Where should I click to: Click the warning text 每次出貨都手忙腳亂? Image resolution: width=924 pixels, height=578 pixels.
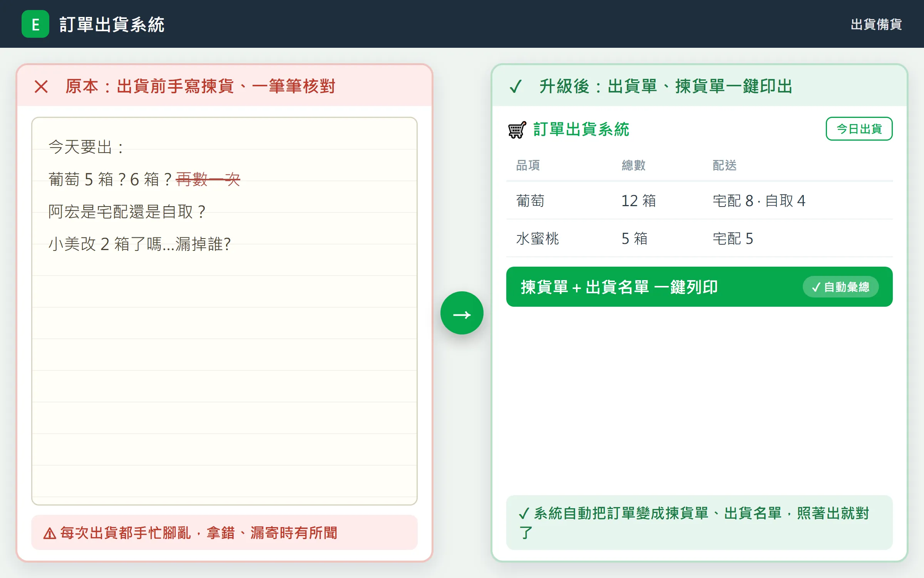(199, 533)
